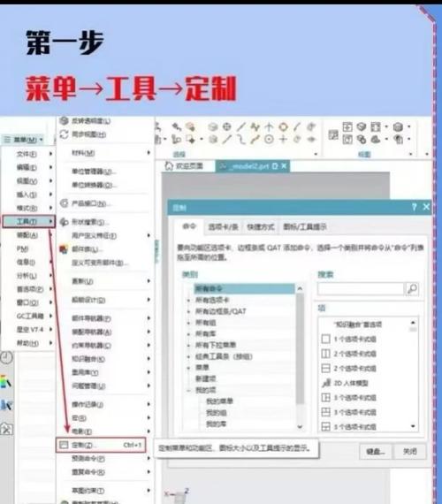Open 操作记录 submenu item
Screen dimensions: 442x504
pyautogui.click(x=104, y=404)
